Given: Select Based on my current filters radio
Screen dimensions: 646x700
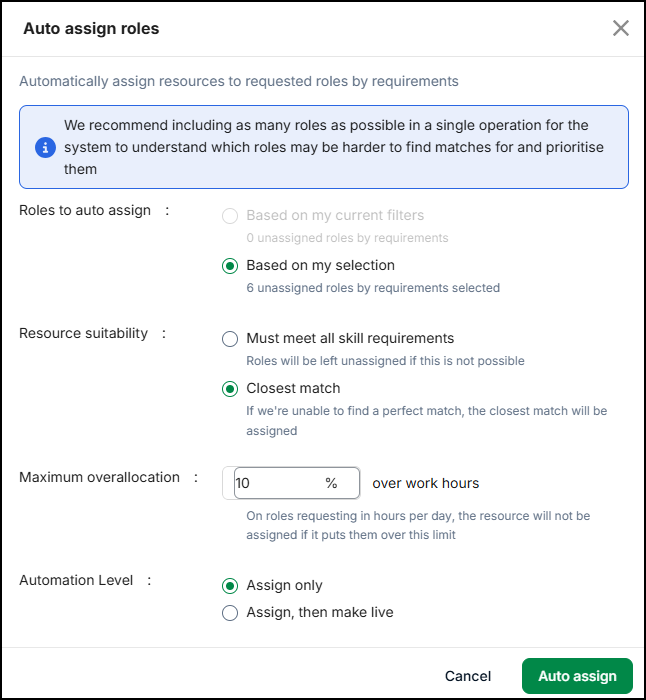Looking at the screenshot, I should click(x=230, y=216).
